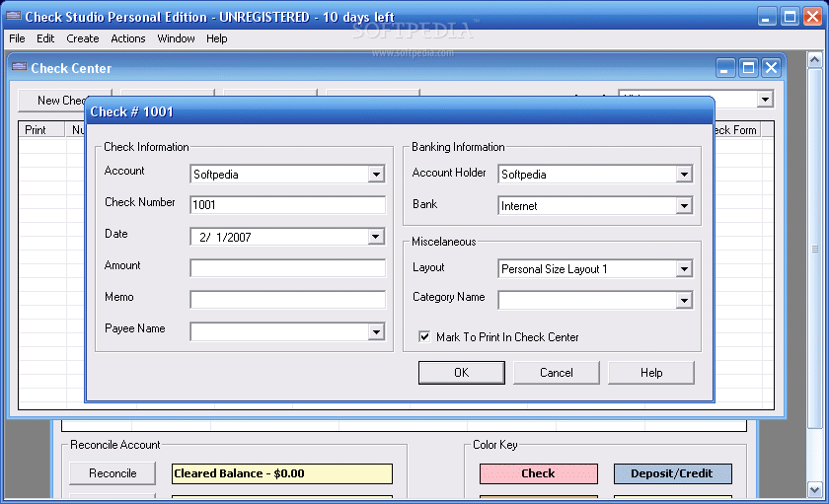Screen dimensions: 829x504
Task: Click Reconcile button in Reconcile Account
Action: tap(113, 473)
